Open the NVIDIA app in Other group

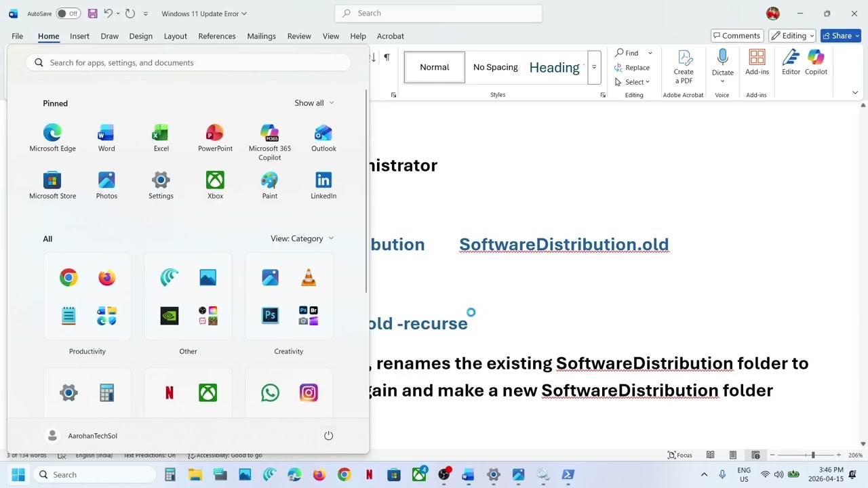coord(170,316)
